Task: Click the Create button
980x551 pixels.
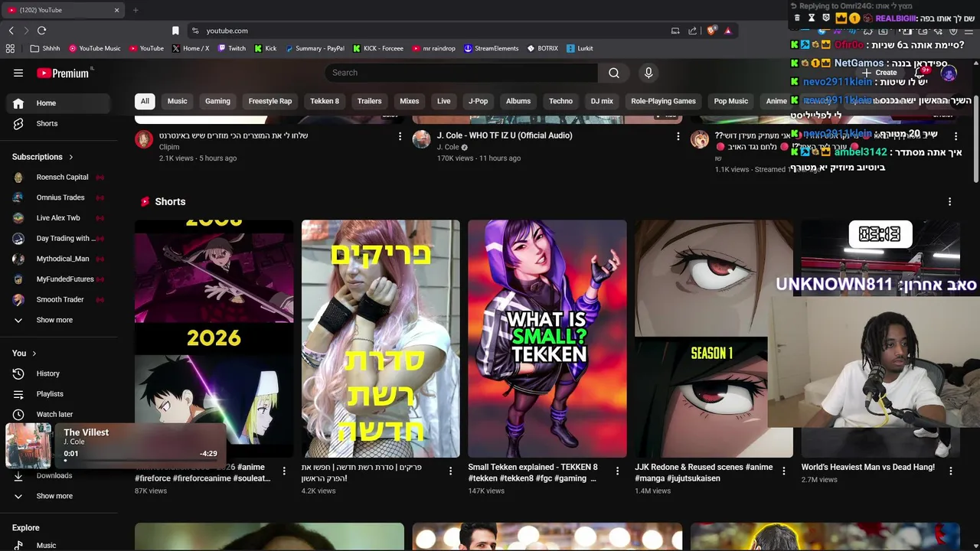Action: 879,73
